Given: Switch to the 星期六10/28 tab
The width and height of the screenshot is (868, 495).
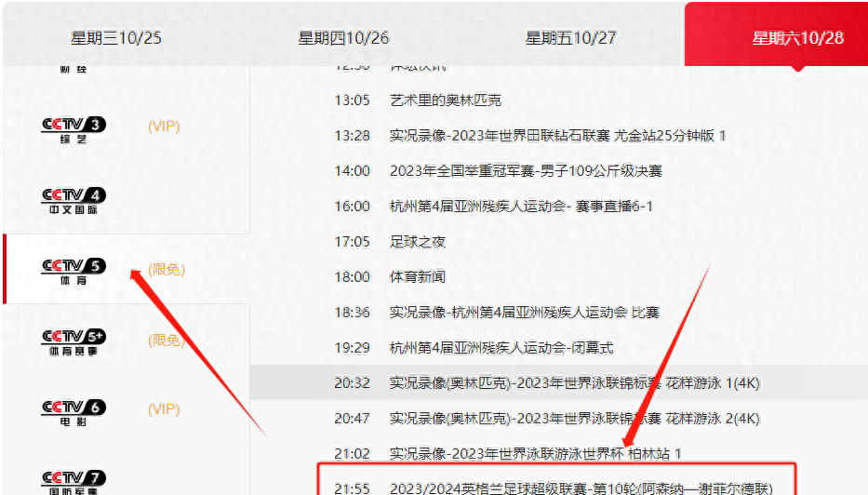Looking at the screenshot, I should (x=797, y=38).
